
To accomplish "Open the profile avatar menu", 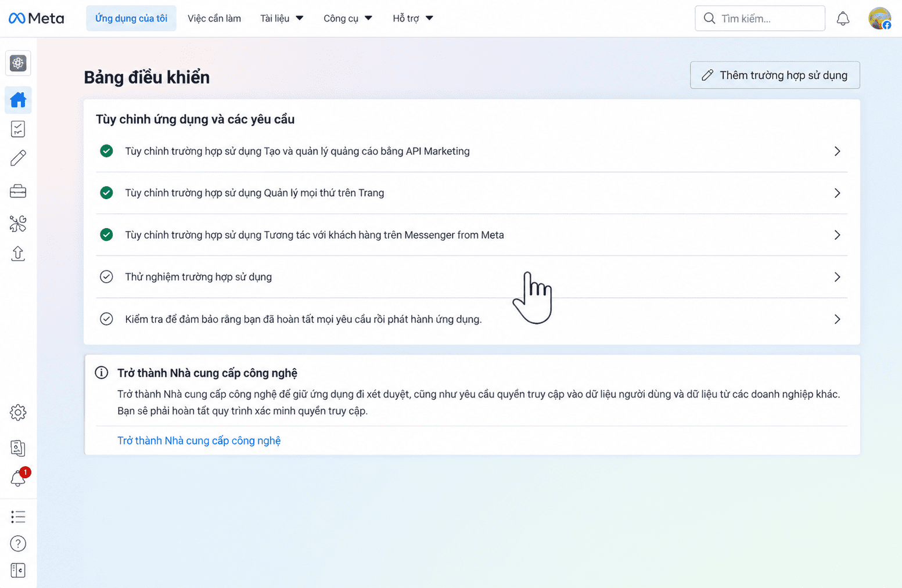I will point(880,19).
